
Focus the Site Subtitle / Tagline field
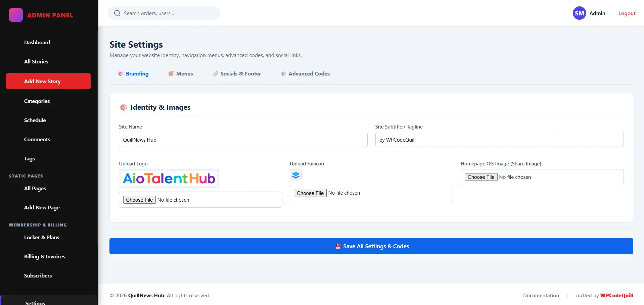click(x=499, y=140)
